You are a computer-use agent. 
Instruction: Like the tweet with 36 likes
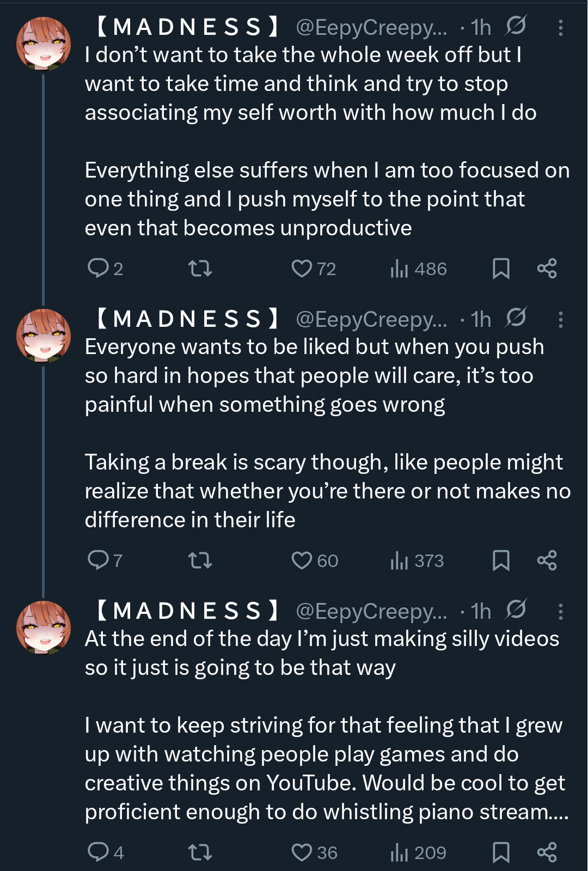click(x=302, y=852)
